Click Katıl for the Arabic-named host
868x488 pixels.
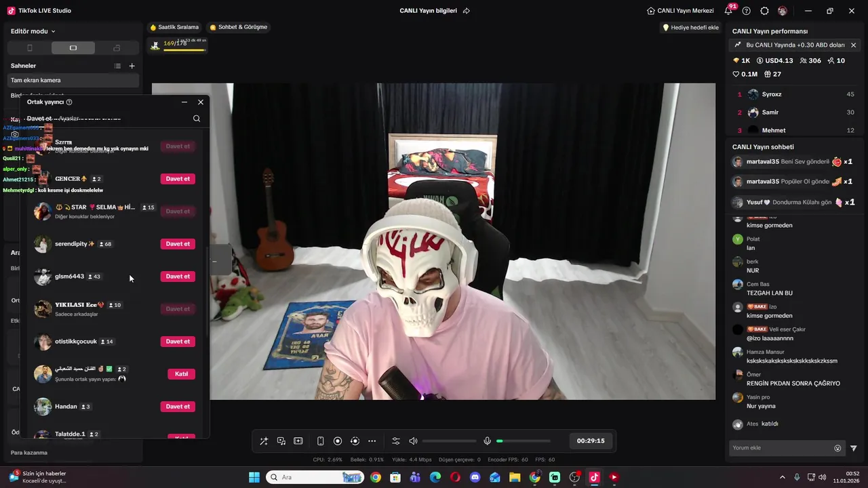pos(181,374)
